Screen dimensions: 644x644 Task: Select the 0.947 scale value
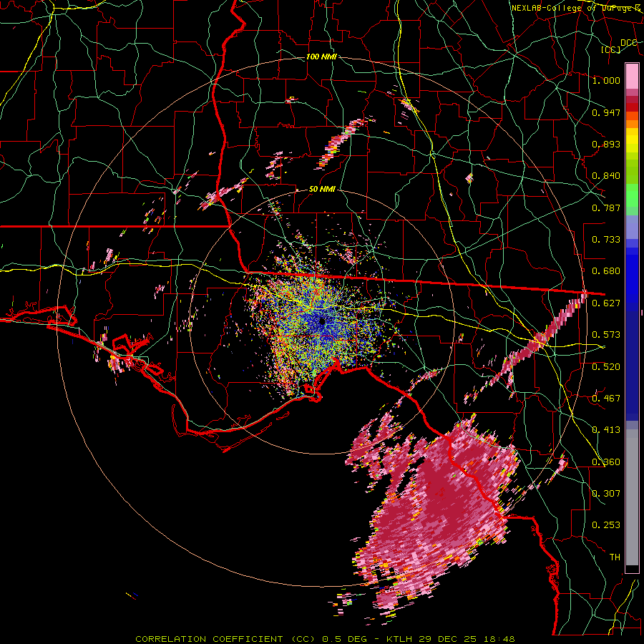[x=606, y=112]
